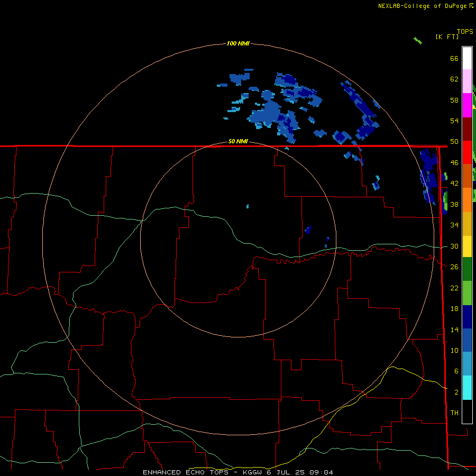The height and width of the screenshot is (476, 476).
Task: Click the legend value '34'
Action: point(454,225)
